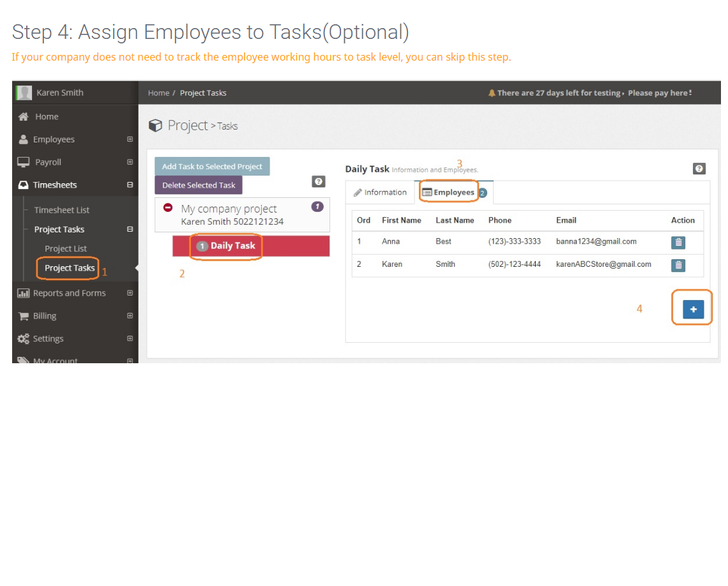Select Project Tasks leaf menu item
Screen dimensions: 728x586
point(70,268)
